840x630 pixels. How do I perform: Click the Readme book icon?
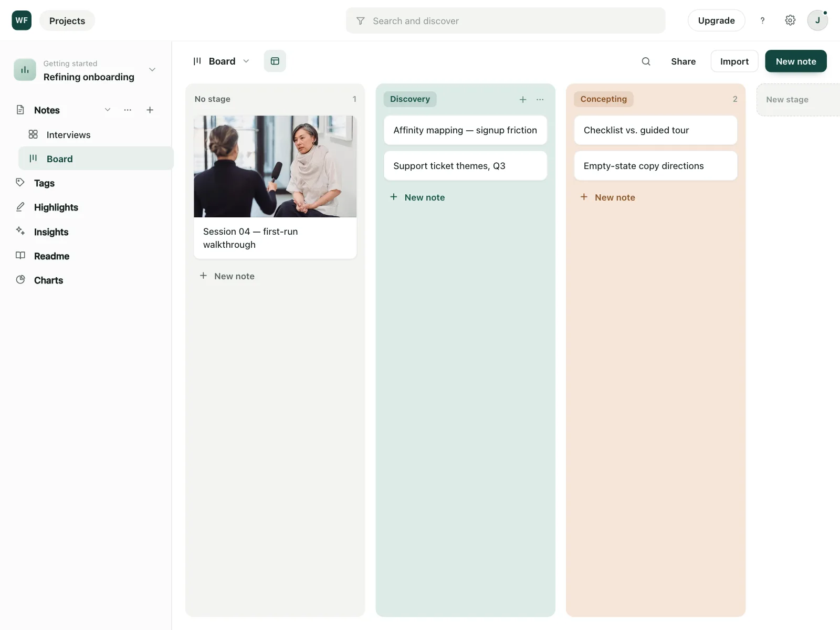point(20,256)
